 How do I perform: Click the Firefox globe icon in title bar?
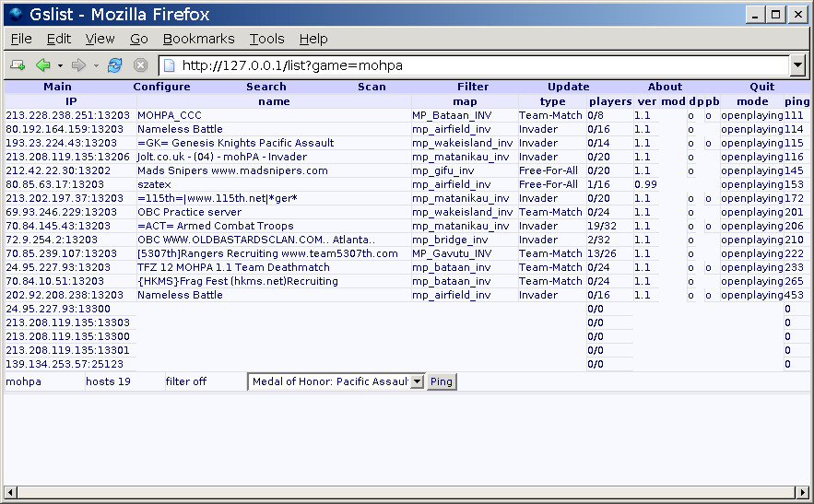click(15, 14)
